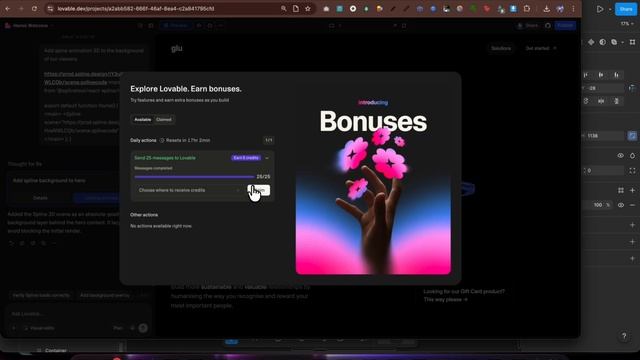Switch to the Claimed tab
Viewport: 640px width, 360px height.
(164, 120)
